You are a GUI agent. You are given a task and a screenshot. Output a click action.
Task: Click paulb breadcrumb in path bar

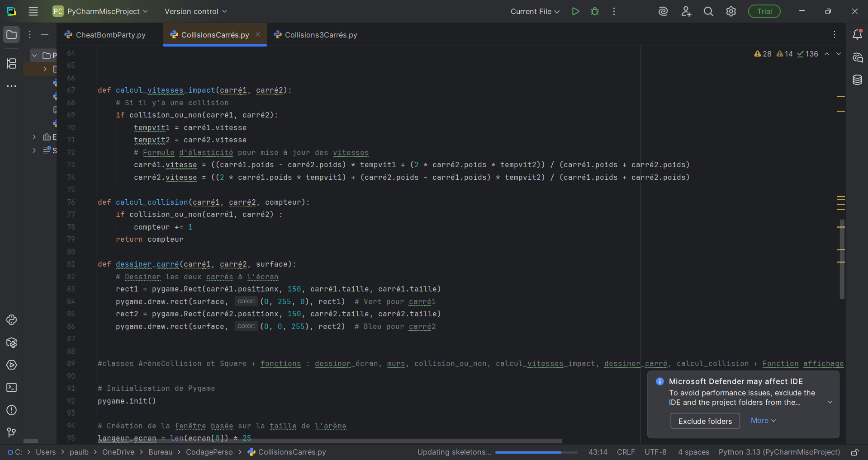pos(79,452)
